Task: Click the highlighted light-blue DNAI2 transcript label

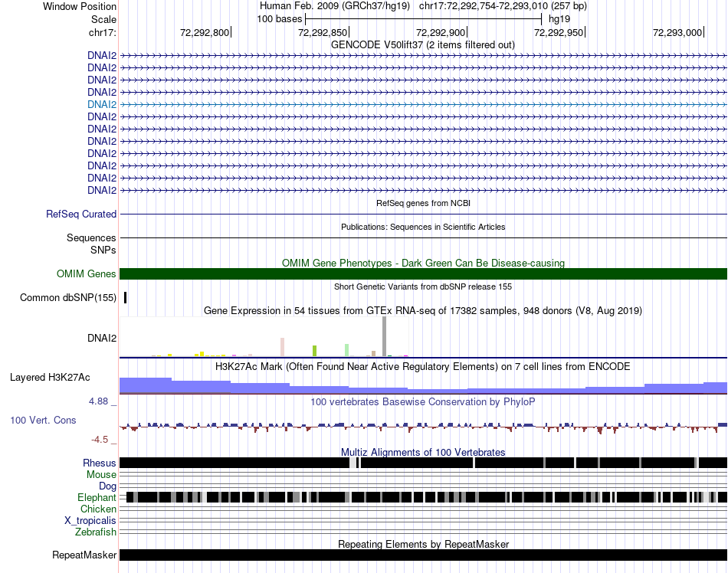Action: point(102,104)
